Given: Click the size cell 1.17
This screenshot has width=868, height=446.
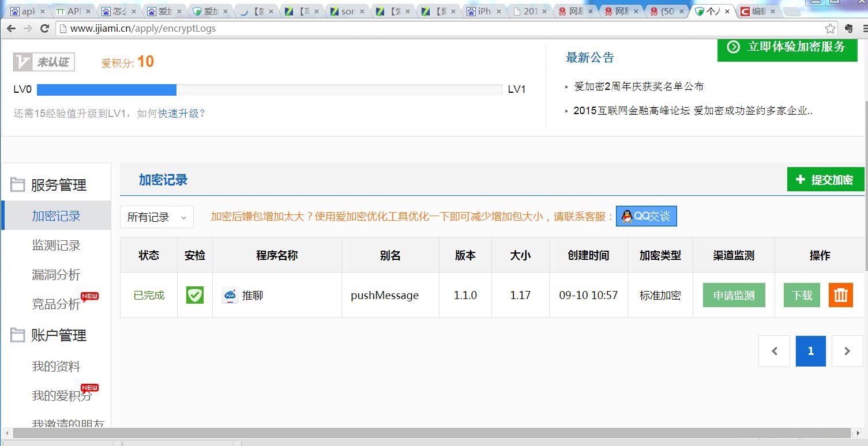Looking at the screenshot, I should (520, 295).
